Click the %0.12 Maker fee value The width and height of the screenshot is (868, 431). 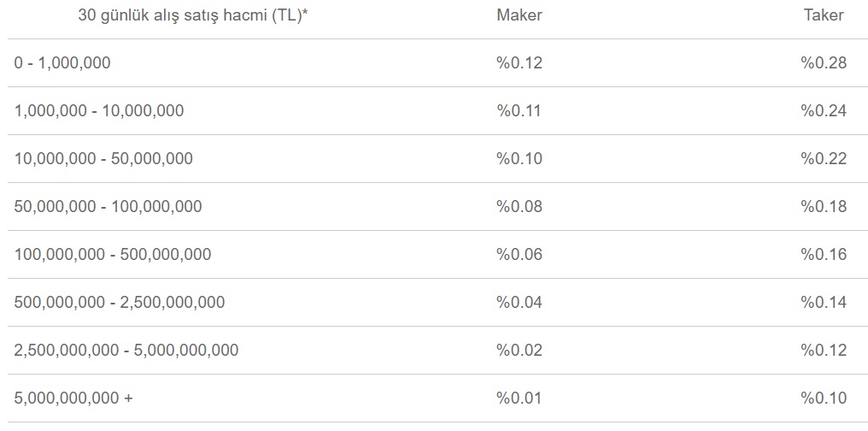click(519, 62)
